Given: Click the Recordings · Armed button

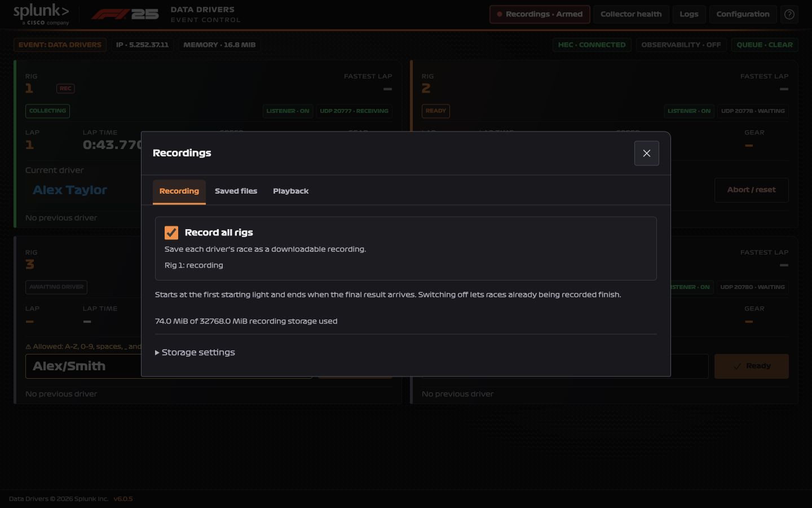Looking at the screenshot, I should 540,14.
